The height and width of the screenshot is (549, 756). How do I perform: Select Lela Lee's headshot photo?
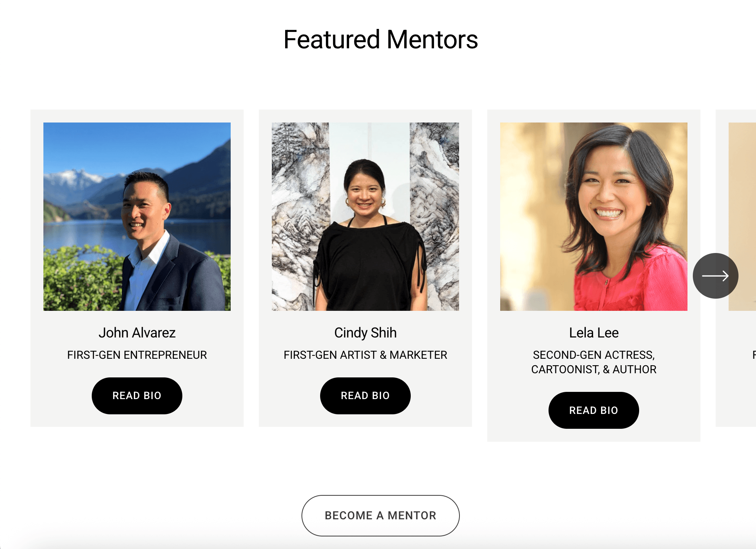coord(593,216)
